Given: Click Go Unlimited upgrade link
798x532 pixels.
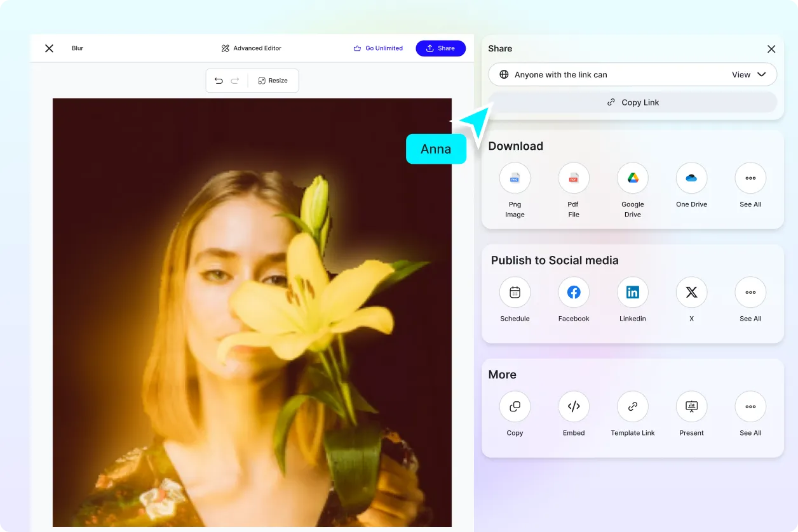Looking at the screenshot, I should pos(378,48).
